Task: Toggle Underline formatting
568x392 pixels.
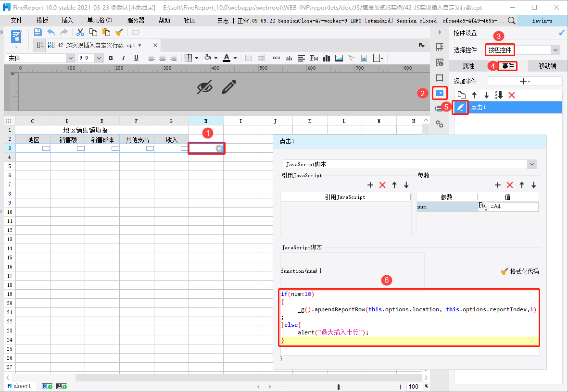Action: click(136, 58)
